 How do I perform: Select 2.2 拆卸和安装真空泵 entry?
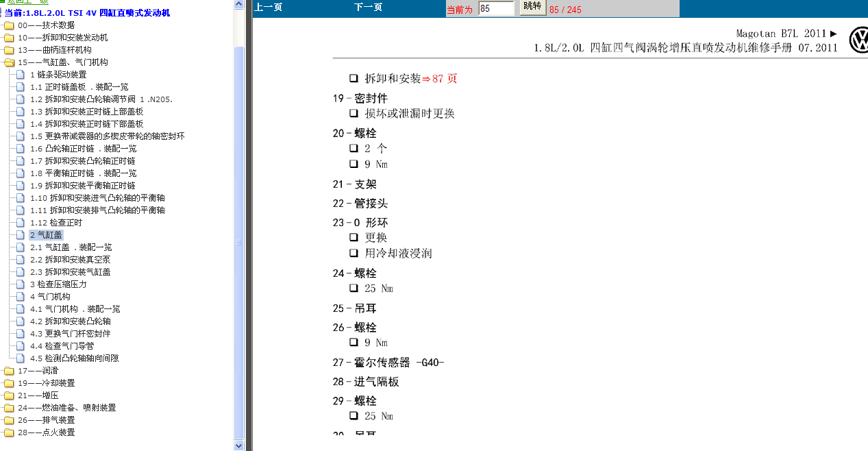click(x=71, y=260)
